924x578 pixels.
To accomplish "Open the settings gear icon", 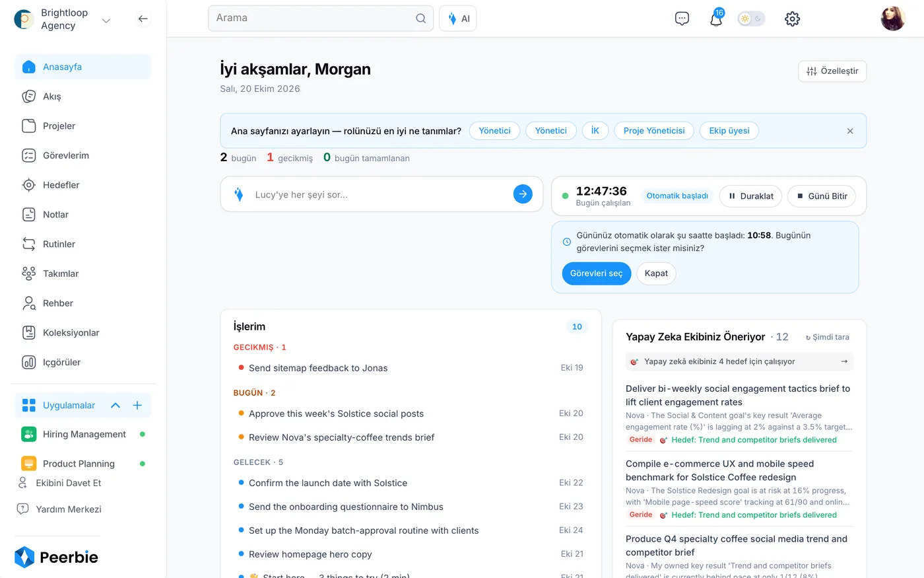I will click(792, 18).
